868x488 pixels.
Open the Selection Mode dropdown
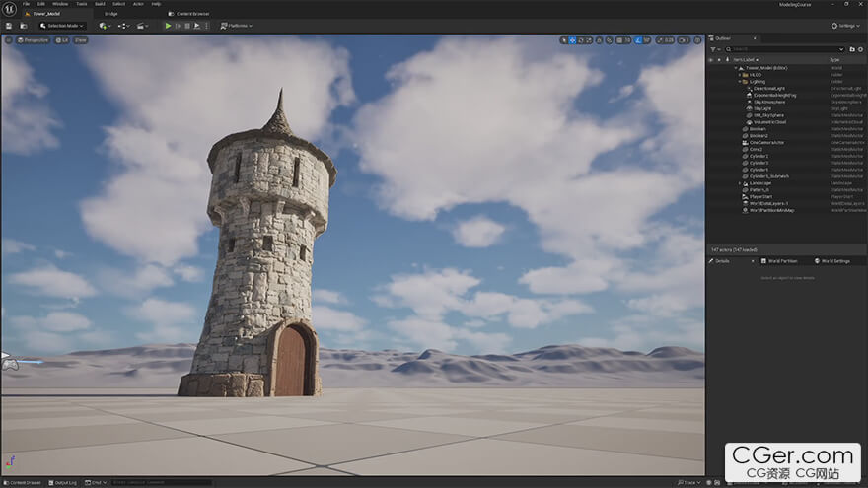[61, 26]
